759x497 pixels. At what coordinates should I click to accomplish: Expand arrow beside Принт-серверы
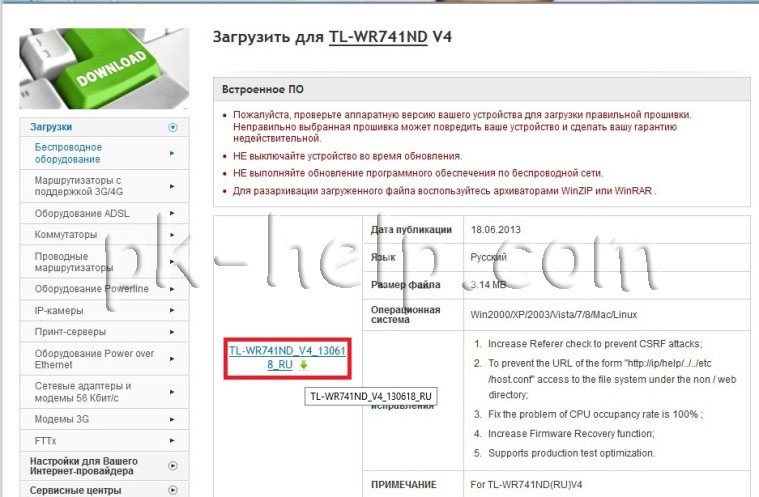click(172, 332)
